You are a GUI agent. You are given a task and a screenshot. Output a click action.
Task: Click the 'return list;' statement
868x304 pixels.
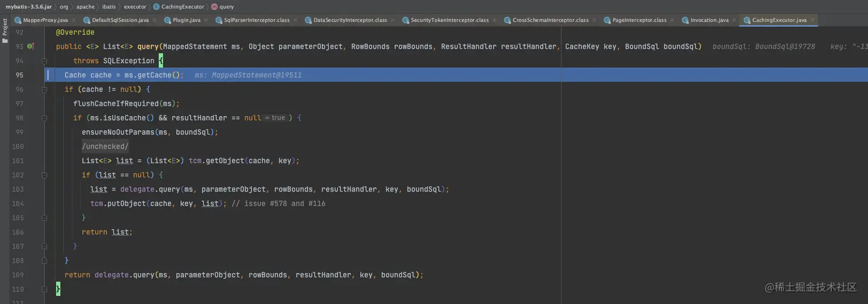[107, 232]
